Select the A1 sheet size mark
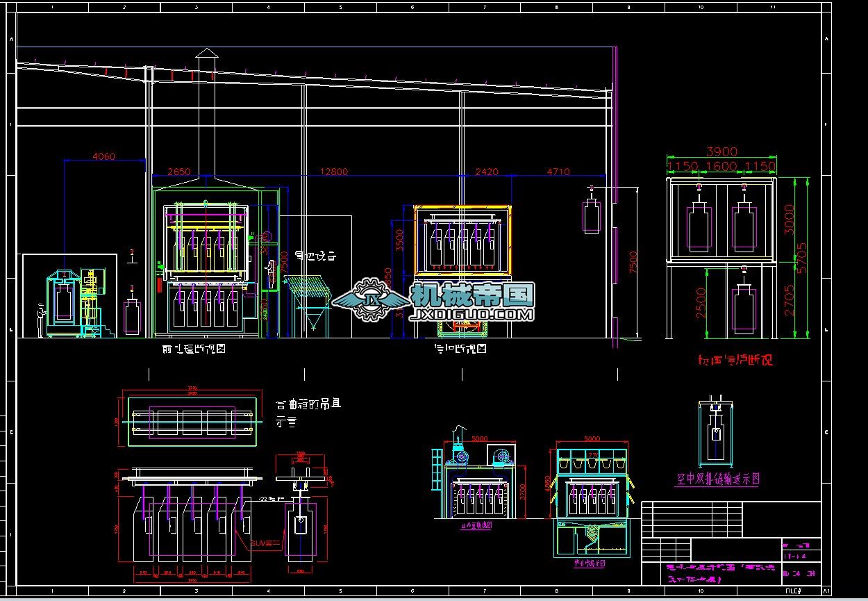Image resolution: width=868 pixels, height=601 pixels. (827, 590)
